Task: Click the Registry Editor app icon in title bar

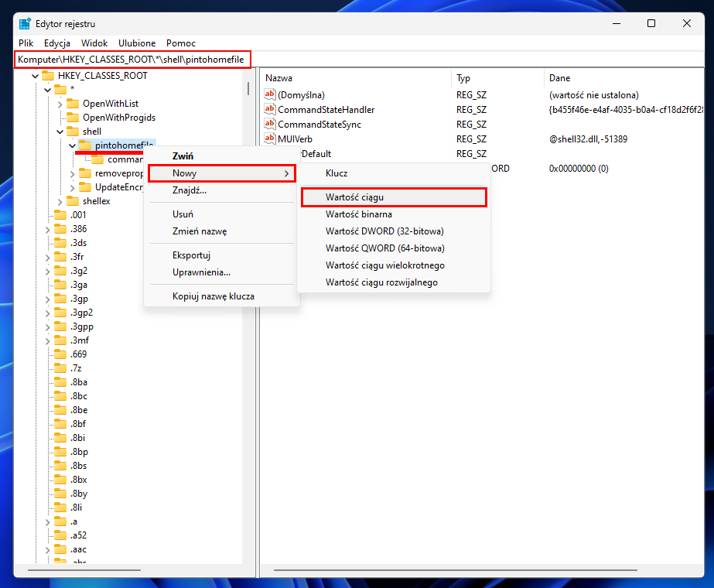Action: 25,24
